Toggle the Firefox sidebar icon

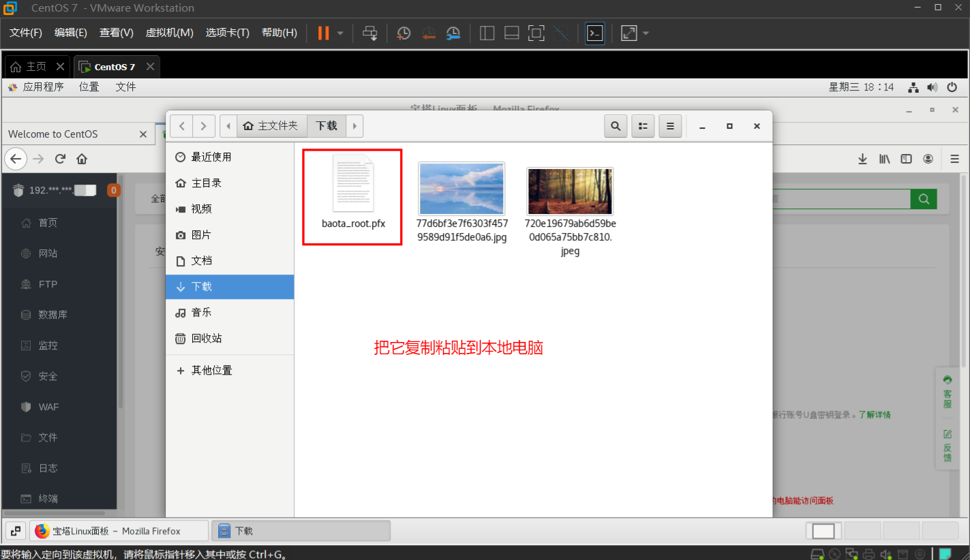(906, 159)
